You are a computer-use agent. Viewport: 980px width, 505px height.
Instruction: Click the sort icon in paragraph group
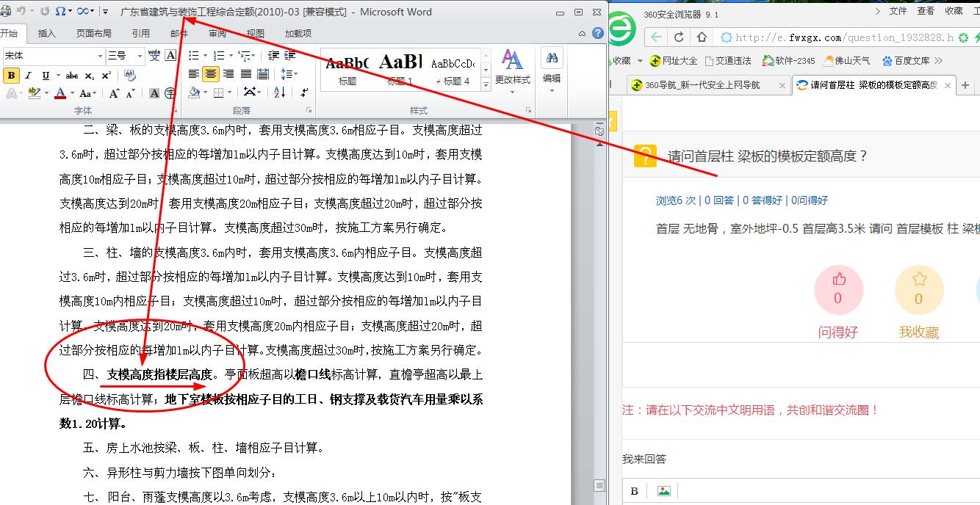point(279,92)
